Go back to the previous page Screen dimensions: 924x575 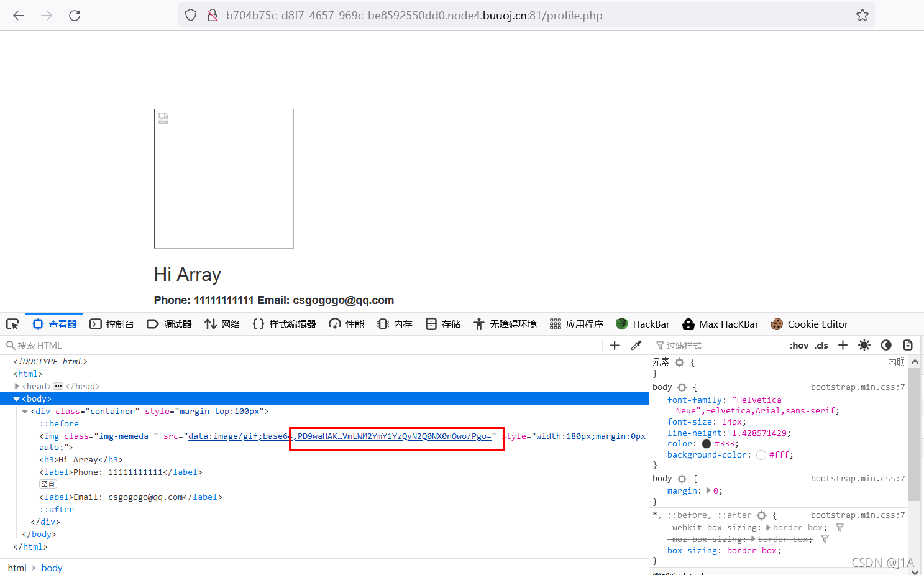click(x=19, y=16)
